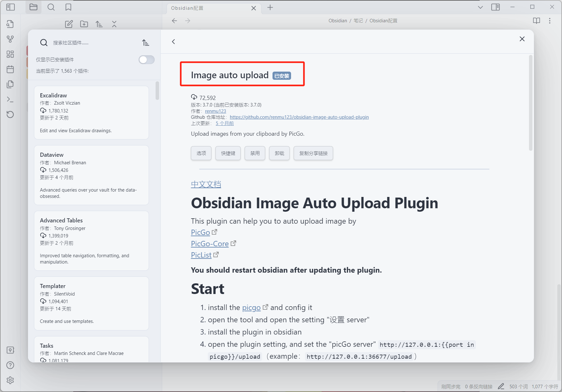Click 笔记 breadcrumb folder
The height and width of the screenshot is (392, 562).
358,21
